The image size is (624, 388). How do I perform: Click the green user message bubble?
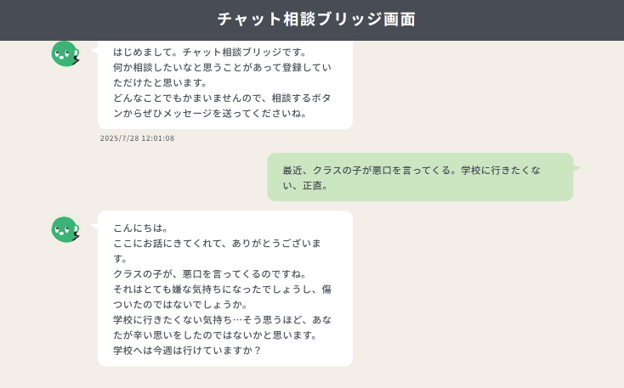click(420, 177)
